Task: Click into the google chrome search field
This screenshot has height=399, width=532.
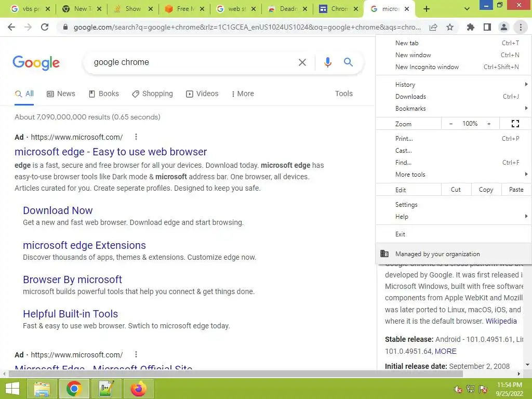Action: pos(190,62)
